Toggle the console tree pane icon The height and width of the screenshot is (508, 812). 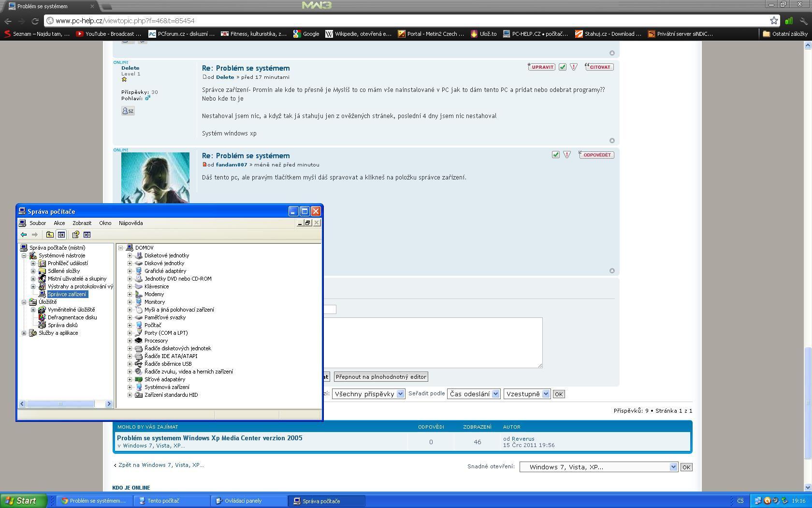(61, 235)
